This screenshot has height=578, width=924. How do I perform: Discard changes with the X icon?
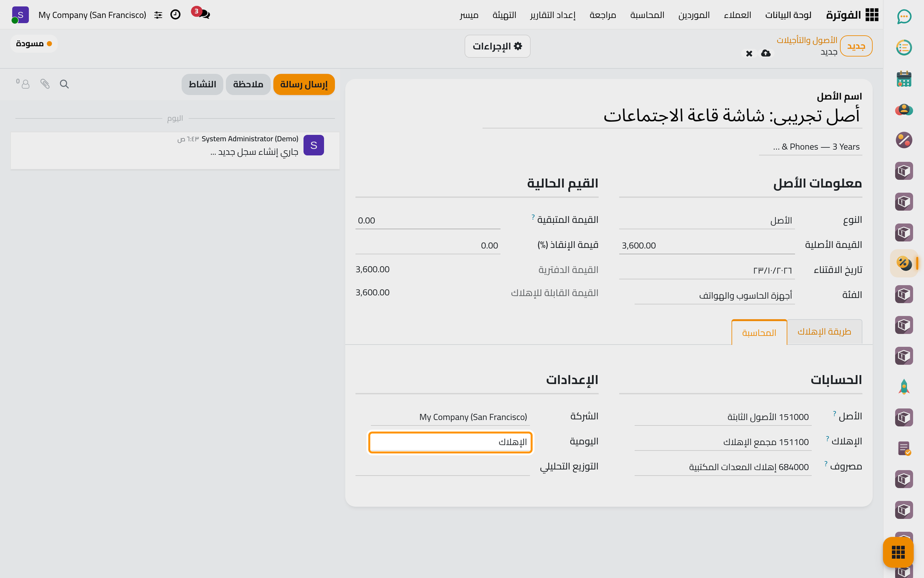tap(749, 53)
